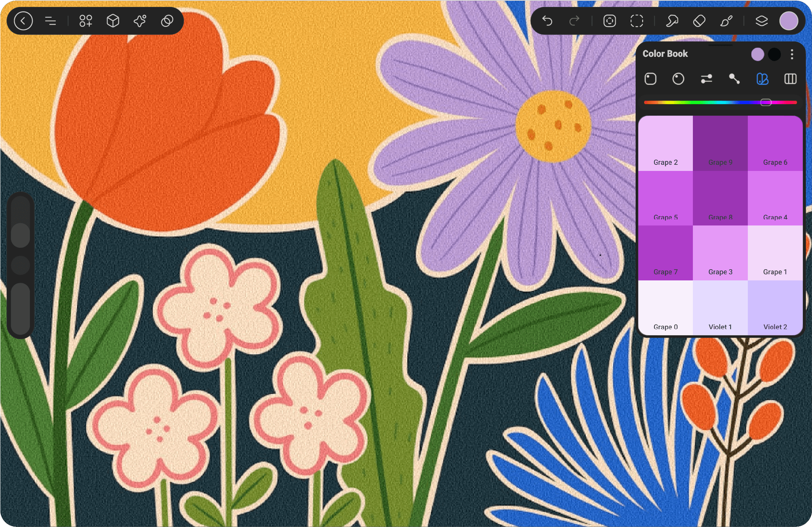
Task: Open the hamburger lines menu
Action: click(x=50, y=21)
